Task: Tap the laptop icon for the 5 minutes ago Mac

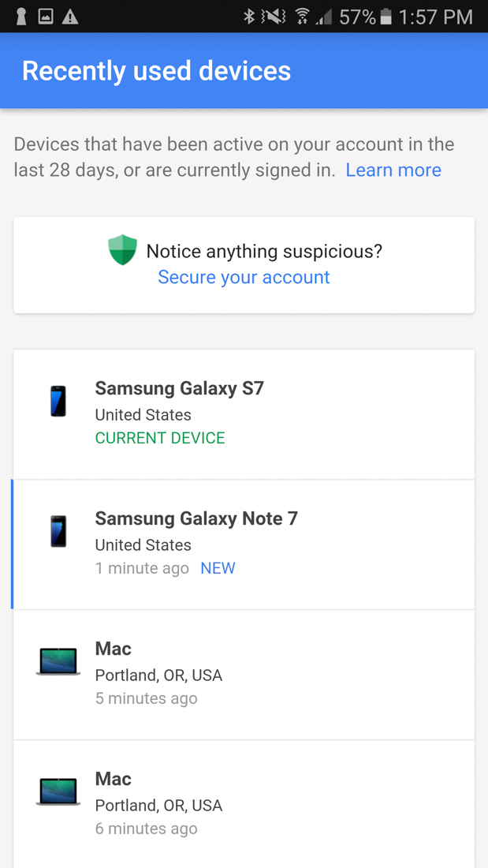Action: pos(58,661)
